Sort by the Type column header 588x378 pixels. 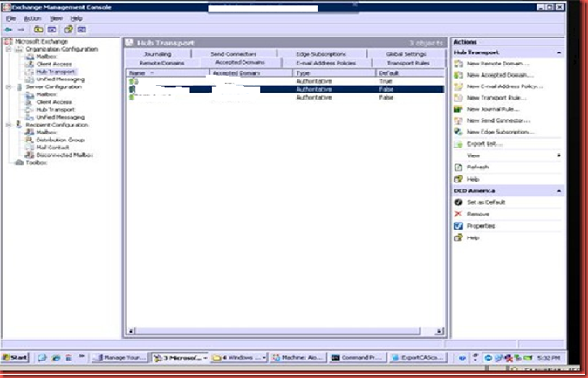click(x=334, y=72)
